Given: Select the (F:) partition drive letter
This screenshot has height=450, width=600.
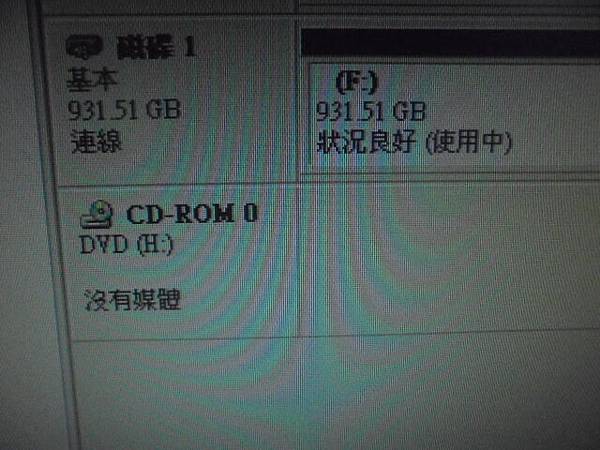Looking at the screenshot, I should tap(357, 82).
